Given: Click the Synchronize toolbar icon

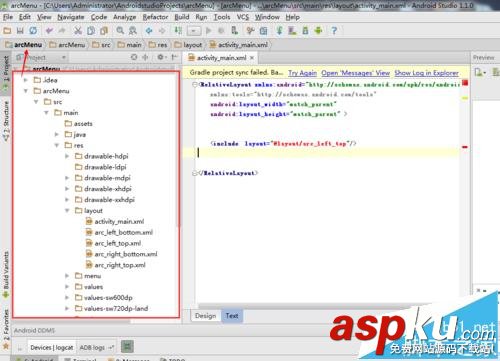Looking at the screenshot, I should [x=33, y=31].
